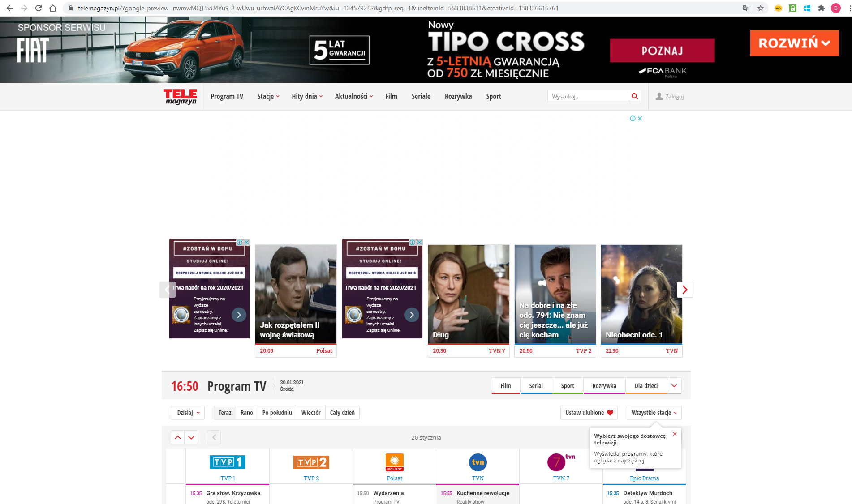Filter by Sport category tab
The width and height of the screenshot is (852, 504).
point(568,386)
